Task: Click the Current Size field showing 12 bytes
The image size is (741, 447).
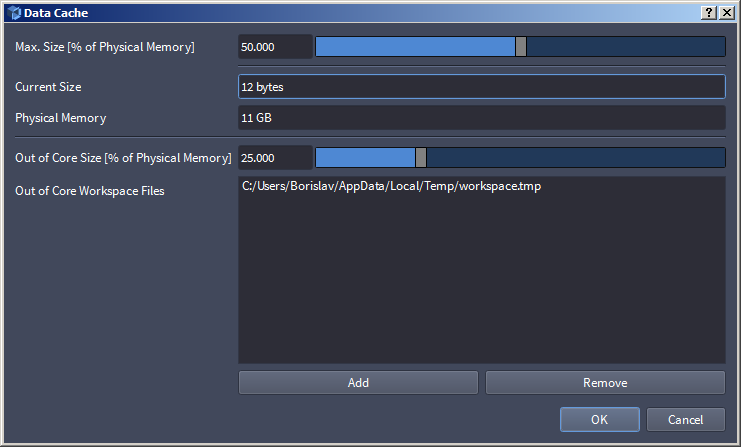Action: click(482, 86)
